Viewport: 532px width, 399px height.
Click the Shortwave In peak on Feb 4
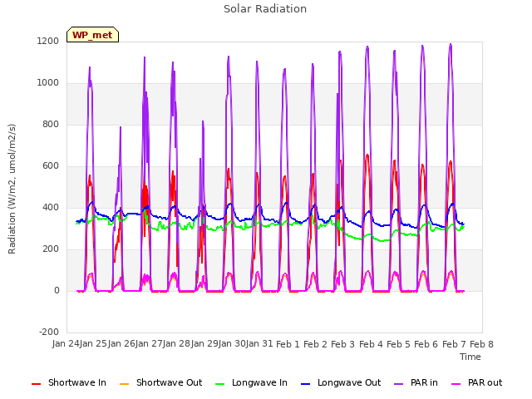click(x=367, y=155)
